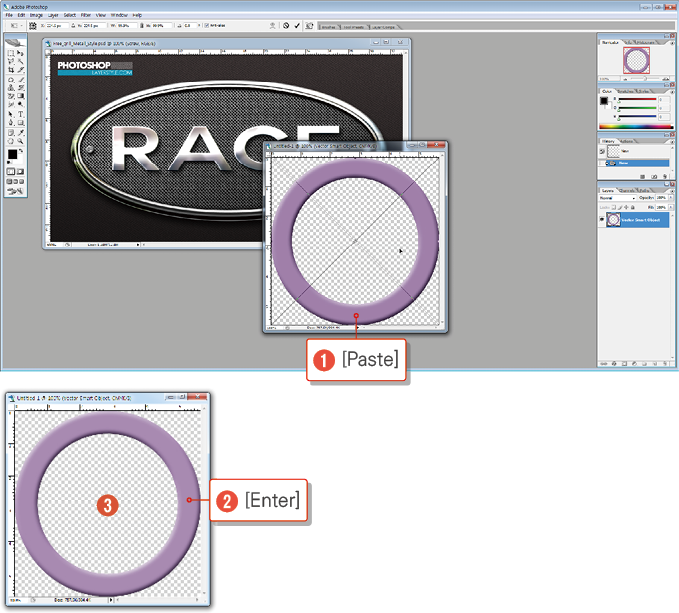
Task: Select the Crop tool
Action: 11,70
